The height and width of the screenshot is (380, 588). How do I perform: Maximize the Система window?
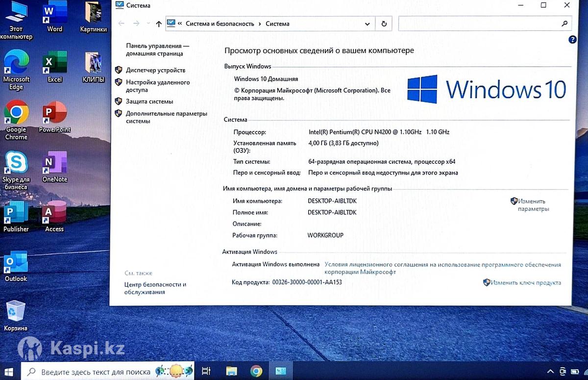(543, 5)
